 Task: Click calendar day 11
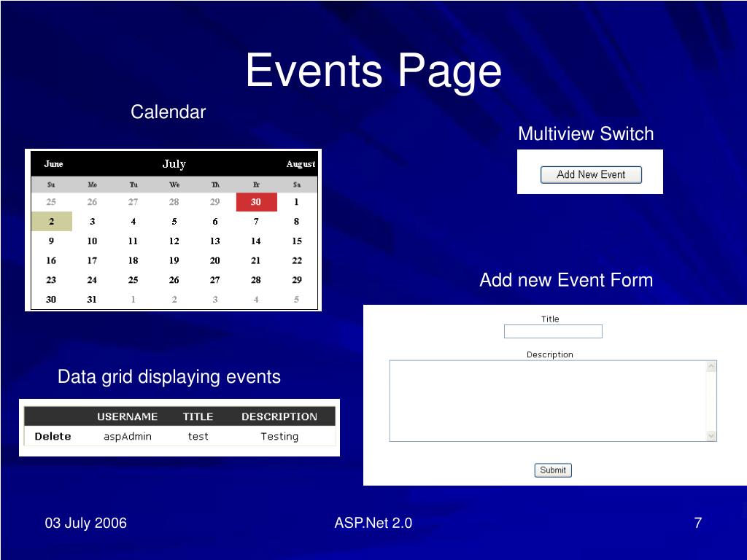133,241
